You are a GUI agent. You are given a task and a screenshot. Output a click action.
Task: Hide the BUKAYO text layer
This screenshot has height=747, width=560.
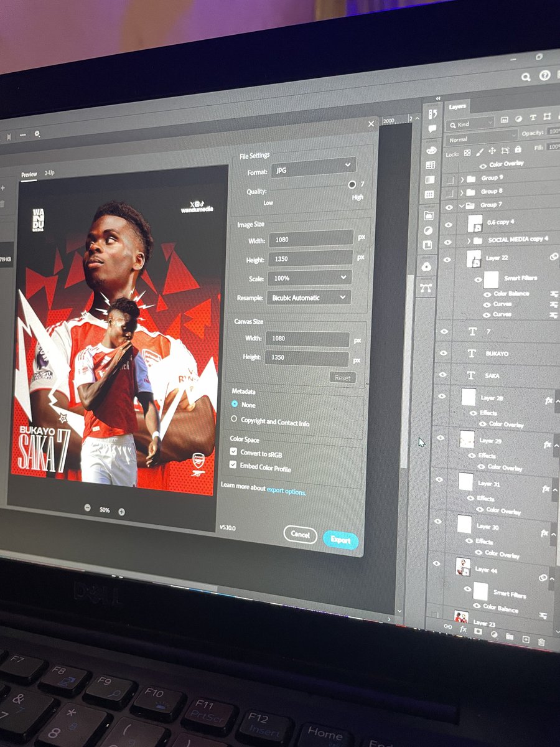point(444,353)
